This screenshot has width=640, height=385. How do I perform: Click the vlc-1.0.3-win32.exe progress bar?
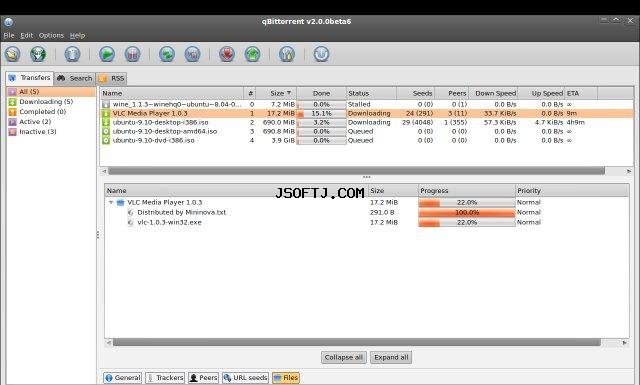467,223
